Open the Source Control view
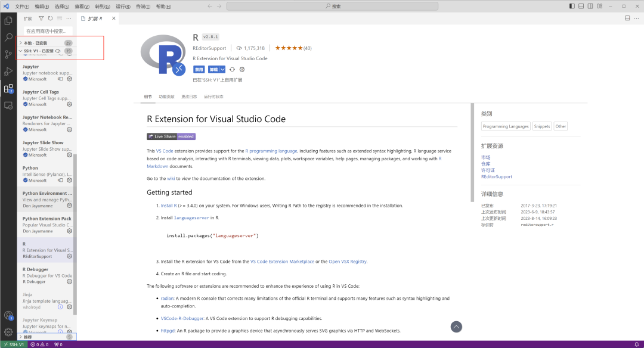The height and width of the screenshot is (348, 644). [8, 54]
